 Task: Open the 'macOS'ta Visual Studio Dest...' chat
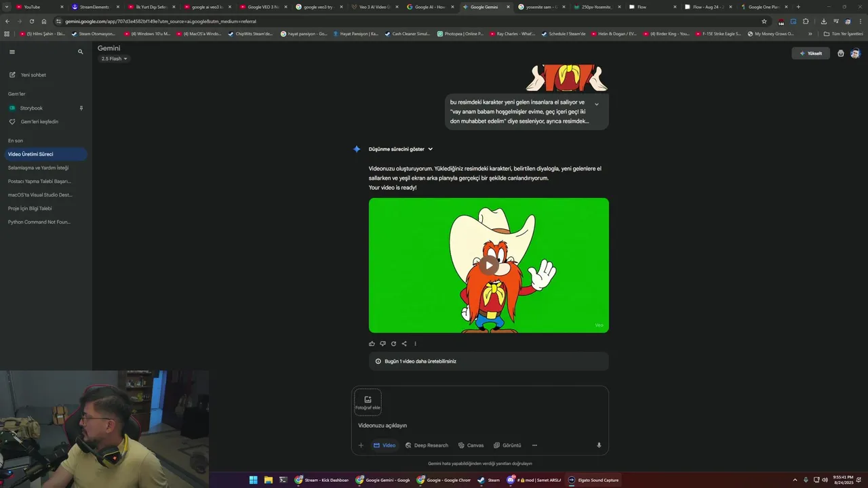[39, 195]
